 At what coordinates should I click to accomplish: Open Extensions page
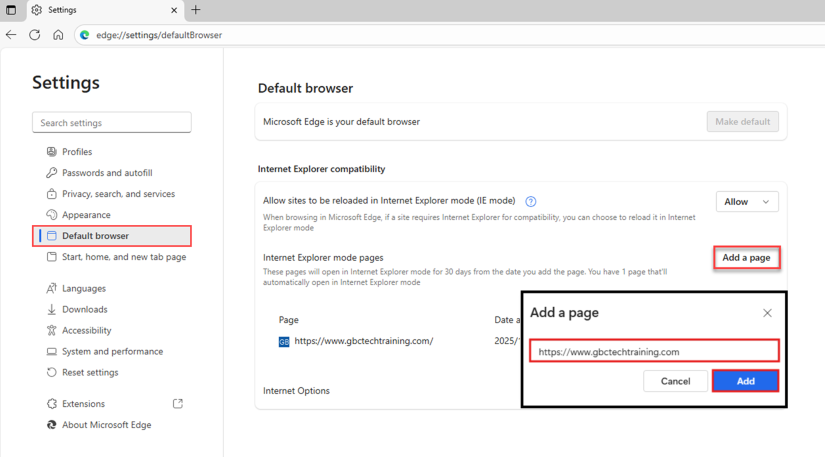coord(83,404)
